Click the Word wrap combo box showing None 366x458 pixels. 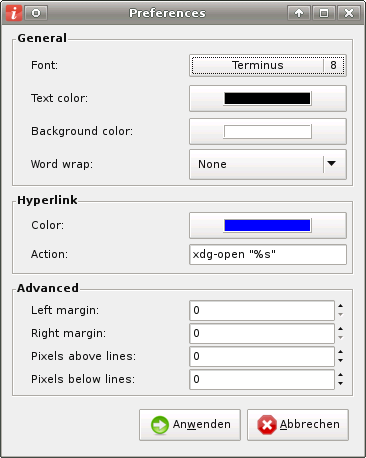(268, 164)
